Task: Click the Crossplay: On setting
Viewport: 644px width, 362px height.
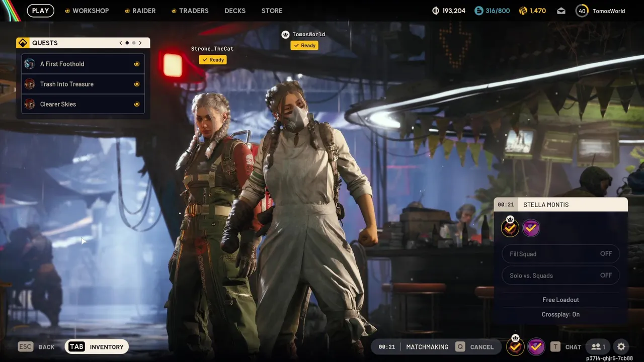Action: tap(560, 314)
